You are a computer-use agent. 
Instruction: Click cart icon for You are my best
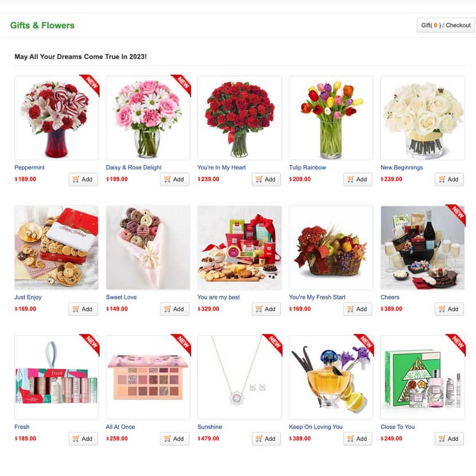(x=259, y=309)
